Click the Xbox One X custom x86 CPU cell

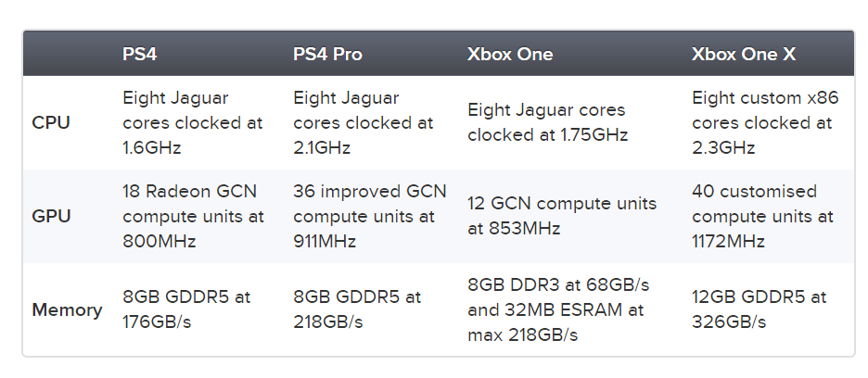pyautogui.click(x=765, y=122)
